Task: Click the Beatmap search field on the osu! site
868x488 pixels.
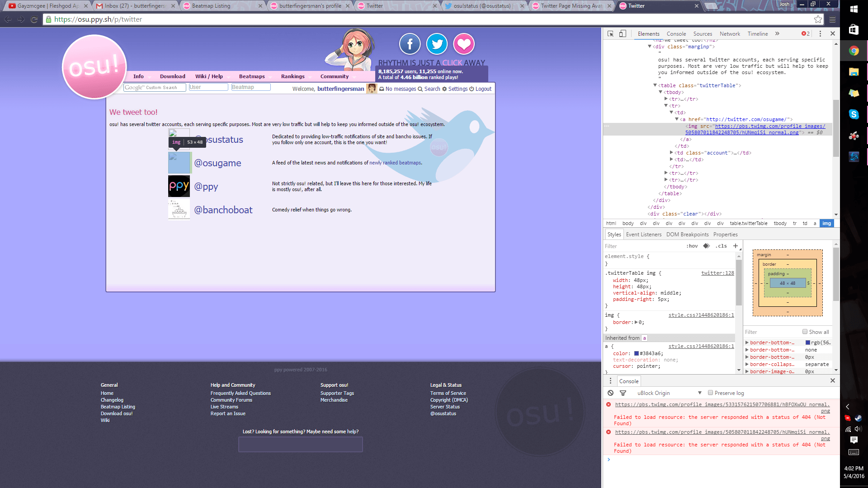Action: point(251,87)
